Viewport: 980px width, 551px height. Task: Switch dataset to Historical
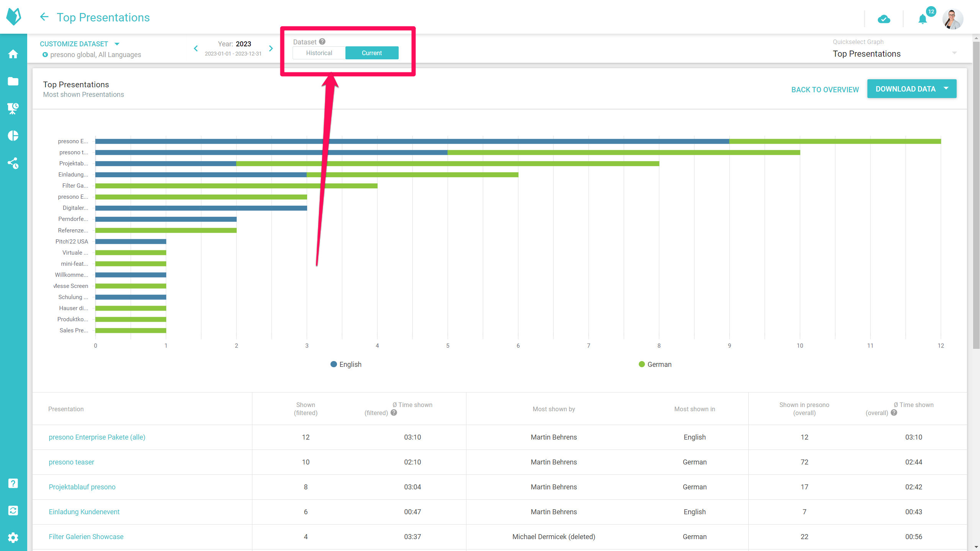coord(319,53)
